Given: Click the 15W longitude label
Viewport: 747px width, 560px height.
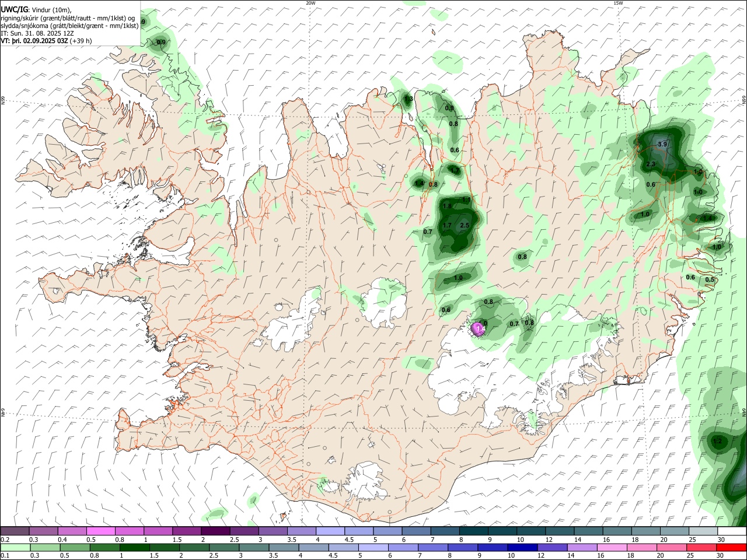Looking at the screenshot, I should [x=617, y=3].
